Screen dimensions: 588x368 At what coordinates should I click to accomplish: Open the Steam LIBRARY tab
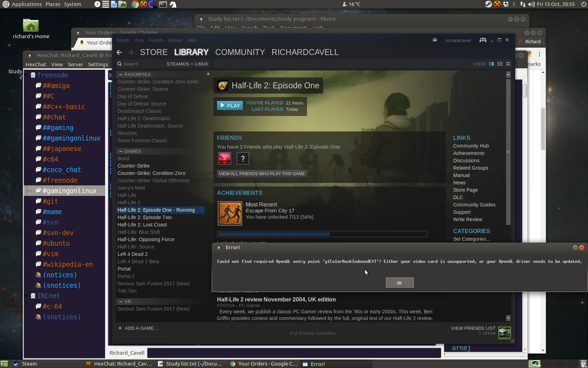click(191, 52)
